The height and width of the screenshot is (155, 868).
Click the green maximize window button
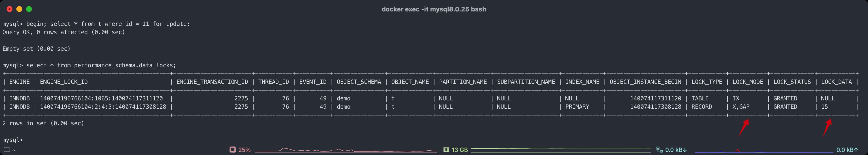pos(29,9)
